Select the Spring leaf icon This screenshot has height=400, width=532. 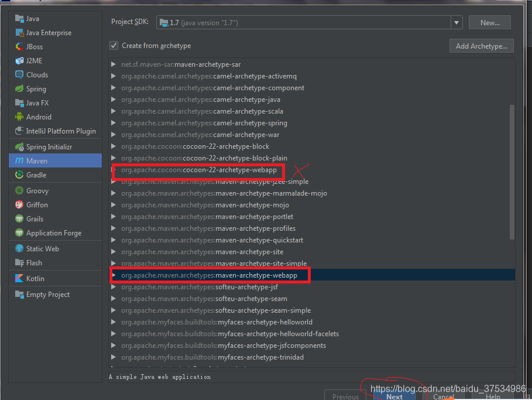click(x=19, y=88)
